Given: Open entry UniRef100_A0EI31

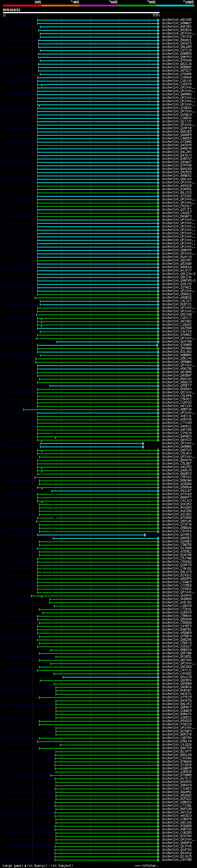Looking at the screenshot, I should coord(176,416).
